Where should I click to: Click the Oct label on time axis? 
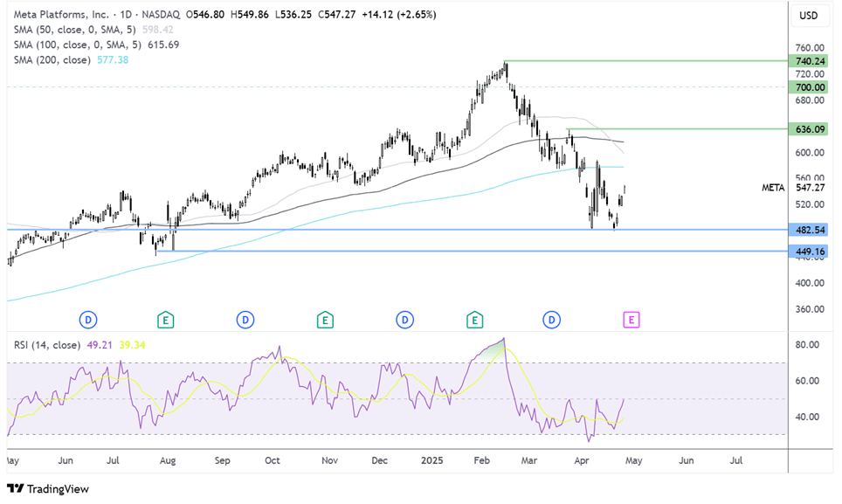click(273, 460)
